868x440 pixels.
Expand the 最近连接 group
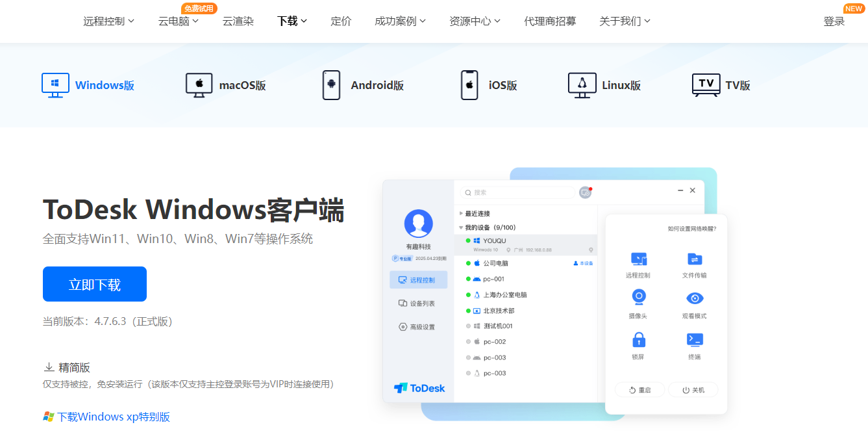[x=462, y=213]
